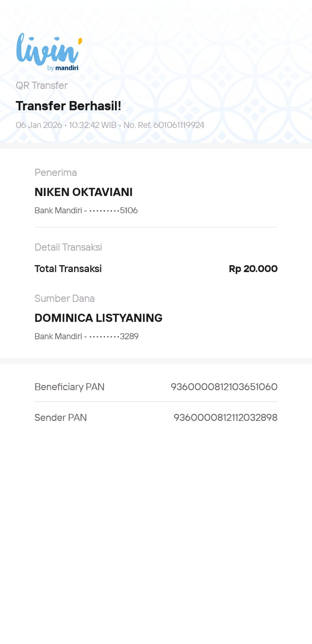Screen dimensions: 312x644
Task: Select the amount Rp 20.000
Action: (x=253, y=269)
